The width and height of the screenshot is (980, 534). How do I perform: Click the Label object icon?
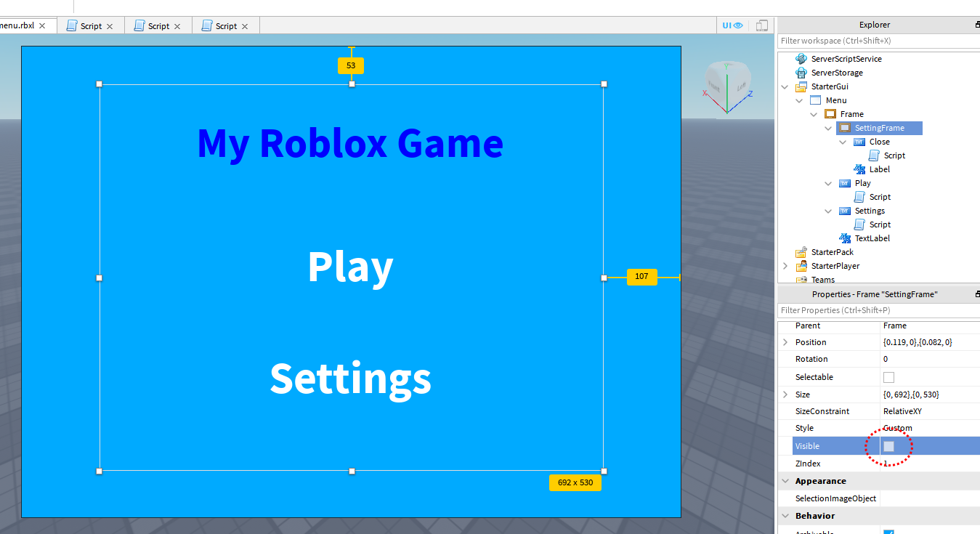click(859, 169)
